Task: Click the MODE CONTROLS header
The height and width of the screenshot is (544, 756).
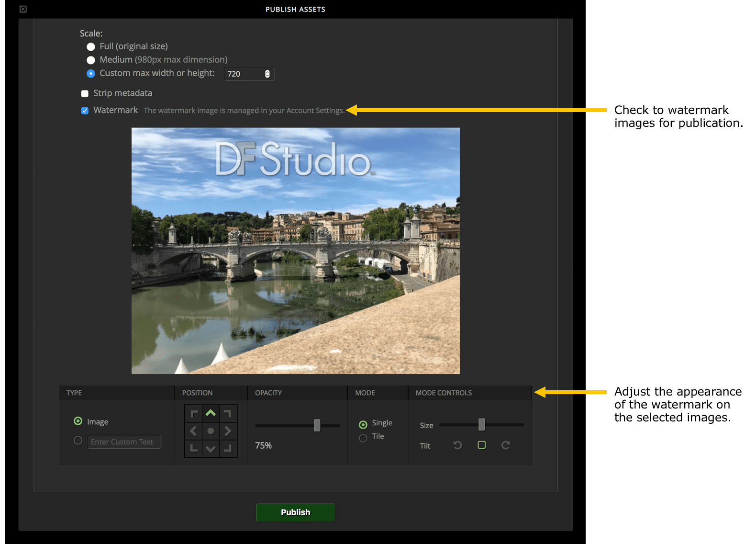Action: pyautogui.click(x=444, y=393)
